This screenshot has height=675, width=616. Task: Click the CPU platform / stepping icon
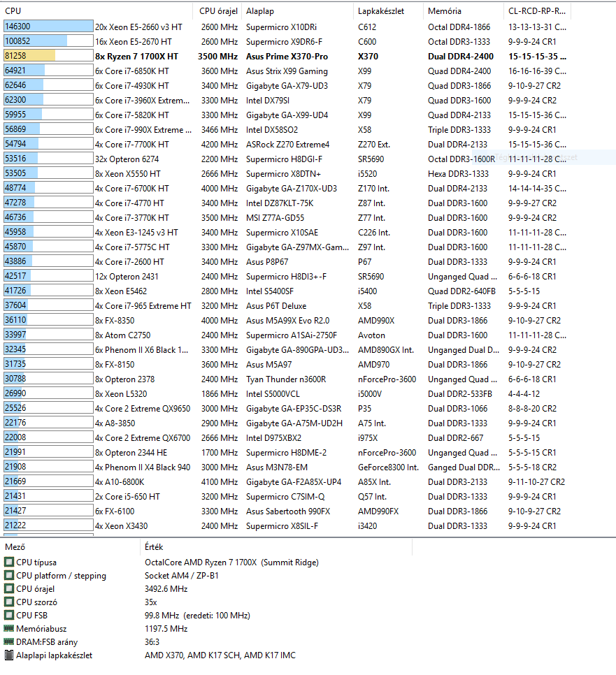point(9,576)
